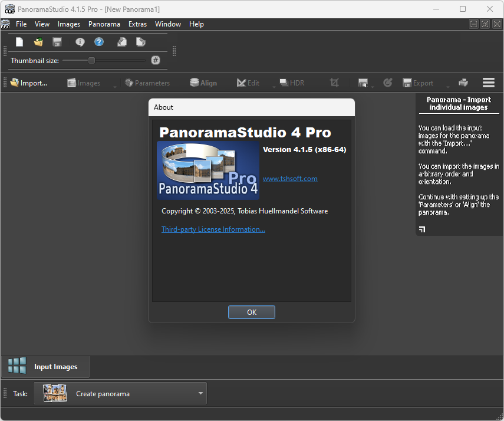Viewport: 504px width, 421px height.
Task: Expand the dropdown arrow beside preview icon
Action: click(373, 87)
